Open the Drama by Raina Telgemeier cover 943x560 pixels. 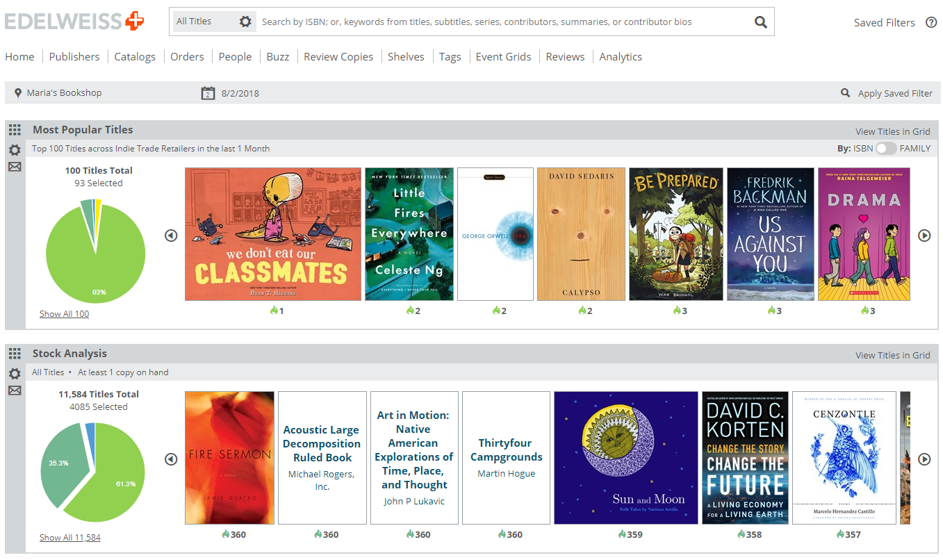(864, 234)
